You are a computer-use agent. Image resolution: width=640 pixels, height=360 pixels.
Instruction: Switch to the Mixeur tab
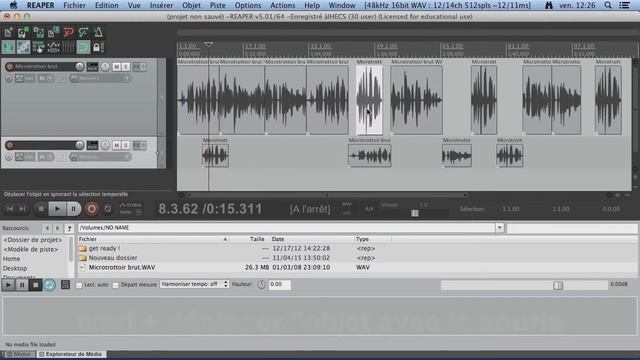19,354
